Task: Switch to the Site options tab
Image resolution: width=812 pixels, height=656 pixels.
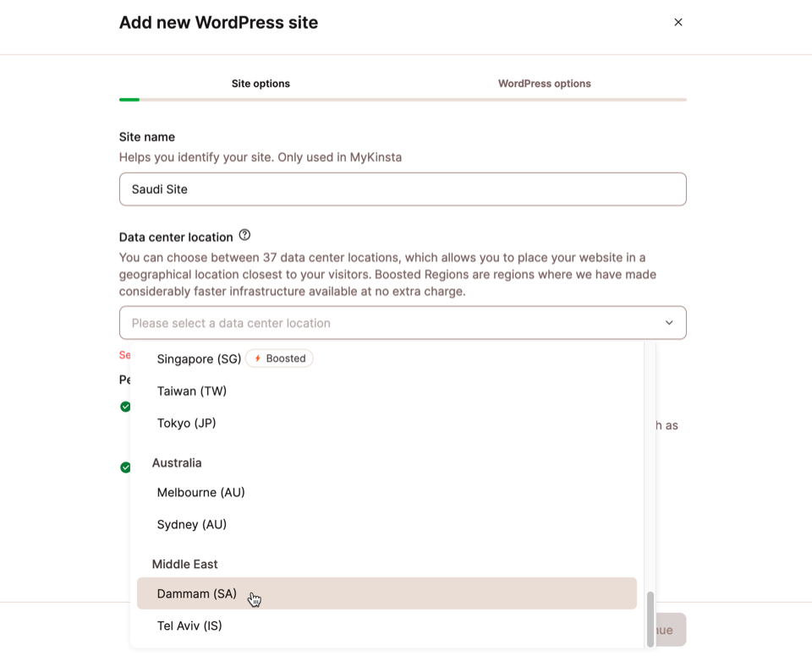Action: pos(261,84)
